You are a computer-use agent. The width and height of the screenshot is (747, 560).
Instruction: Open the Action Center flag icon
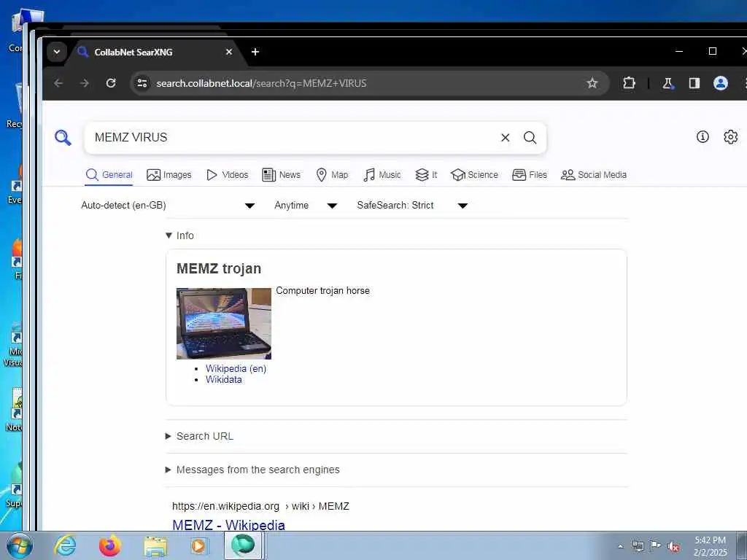pos(656,546)
